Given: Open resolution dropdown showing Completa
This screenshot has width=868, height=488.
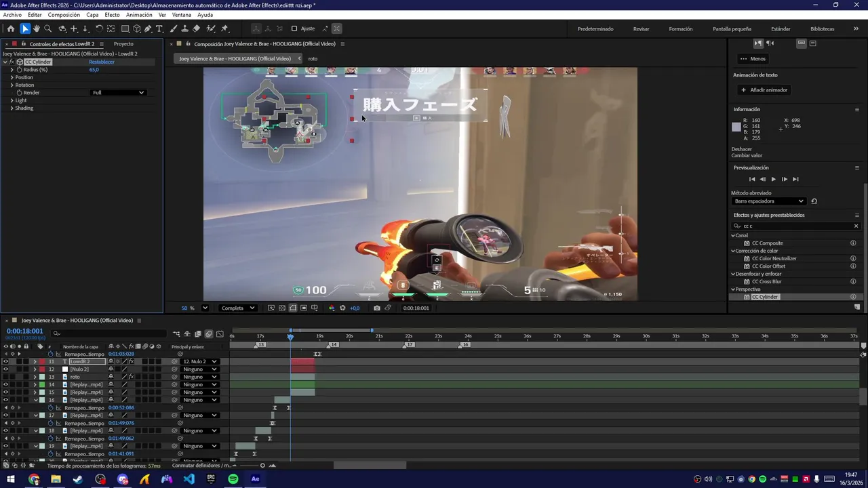Looking at the screenshot, I should pos(237,308).
